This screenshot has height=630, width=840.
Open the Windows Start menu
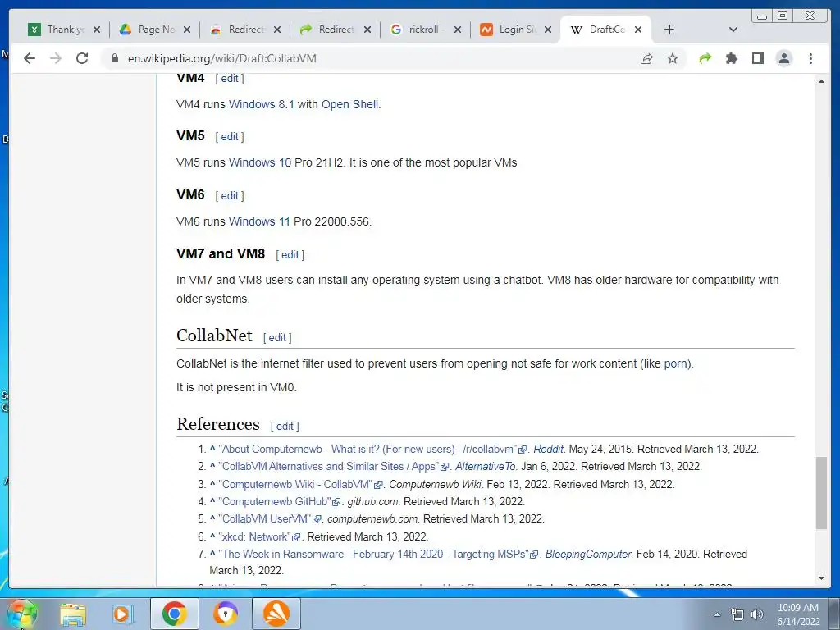coord(21,614)
